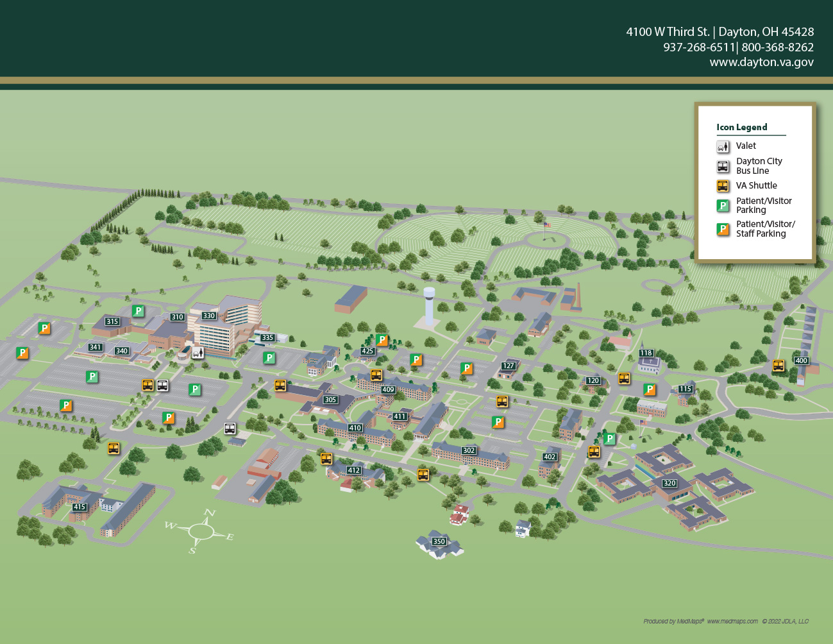Click the VA Shuttle icon just left of building 305
833x644 pixels.
(x=280, y=386)
